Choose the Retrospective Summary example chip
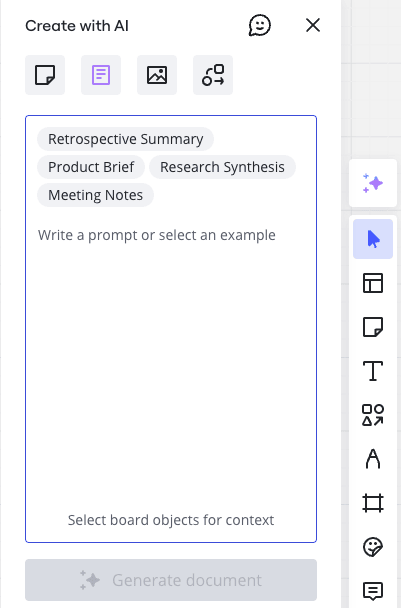The width and height of the screenshot is (401, 608). [x=125, y=139]
